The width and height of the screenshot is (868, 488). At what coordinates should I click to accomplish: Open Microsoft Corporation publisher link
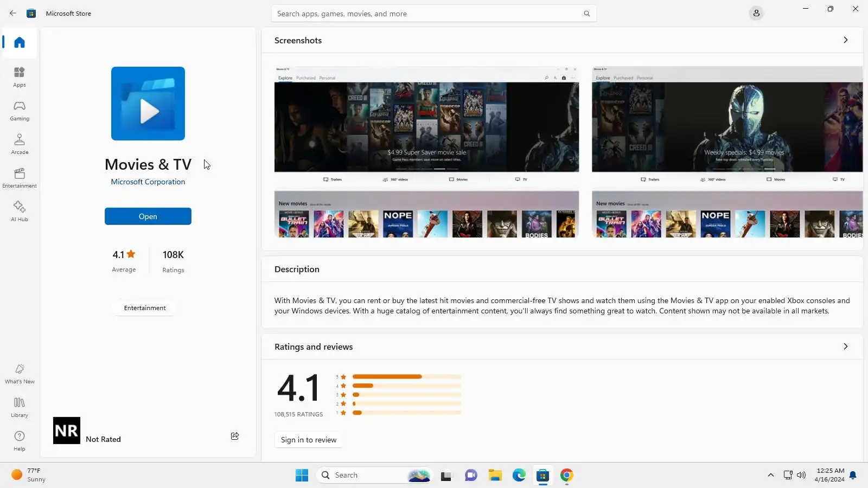click(148, 182)
